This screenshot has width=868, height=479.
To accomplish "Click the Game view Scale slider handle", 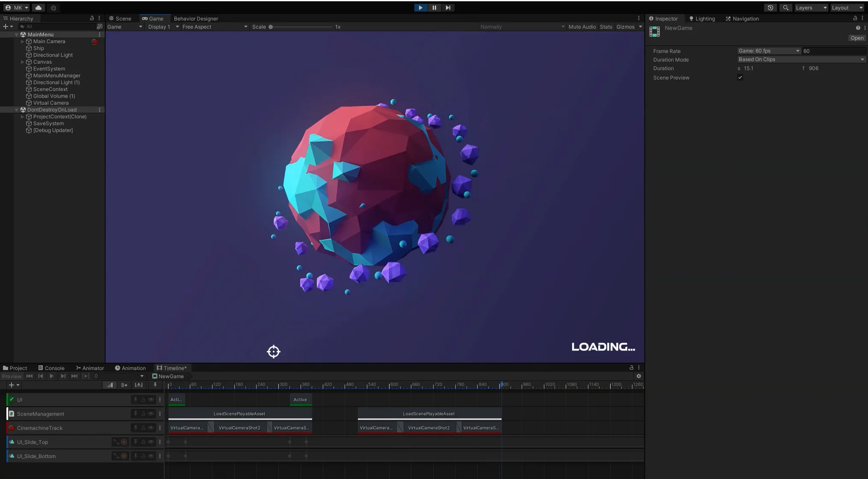I will (271, 27).
